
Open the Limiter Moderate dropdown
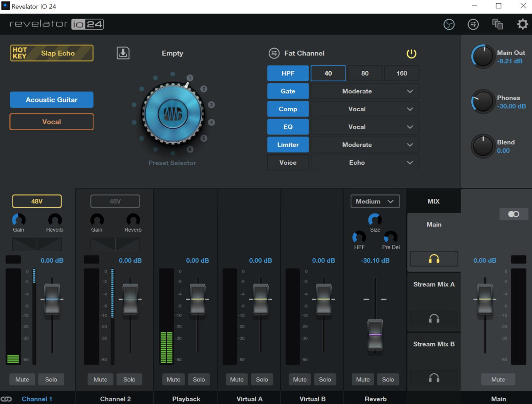tap(365, 145)
